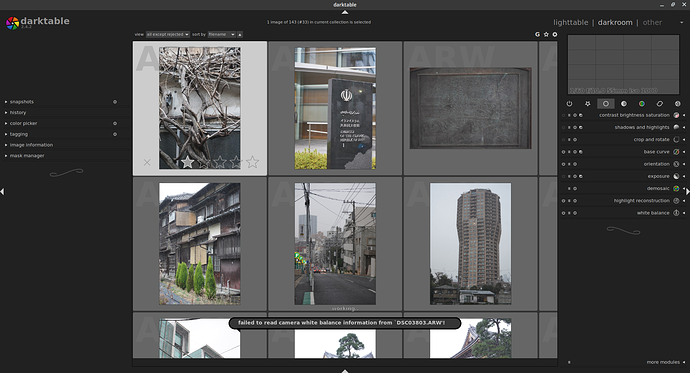Open the view filter 'all except rejected' dropdown
Viewport: 690px width, 373px height.
[168, 34]
